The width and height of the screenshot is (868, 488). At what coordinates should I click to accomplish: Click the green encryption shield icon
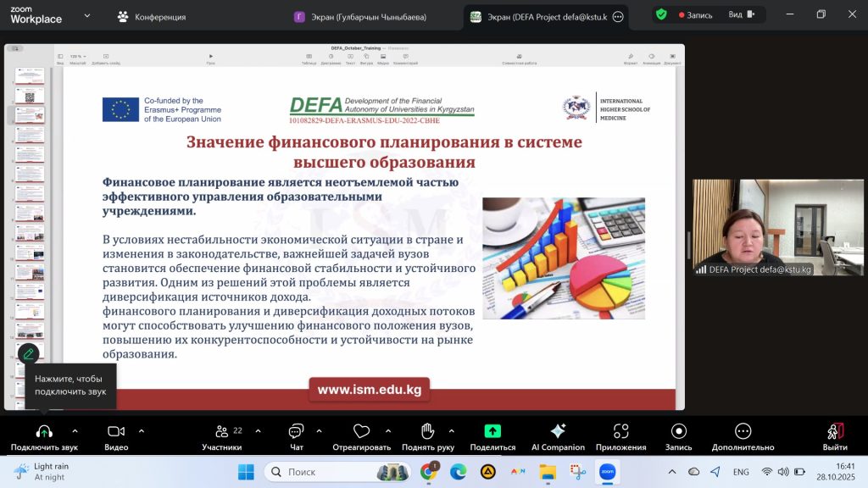(661, 14)
